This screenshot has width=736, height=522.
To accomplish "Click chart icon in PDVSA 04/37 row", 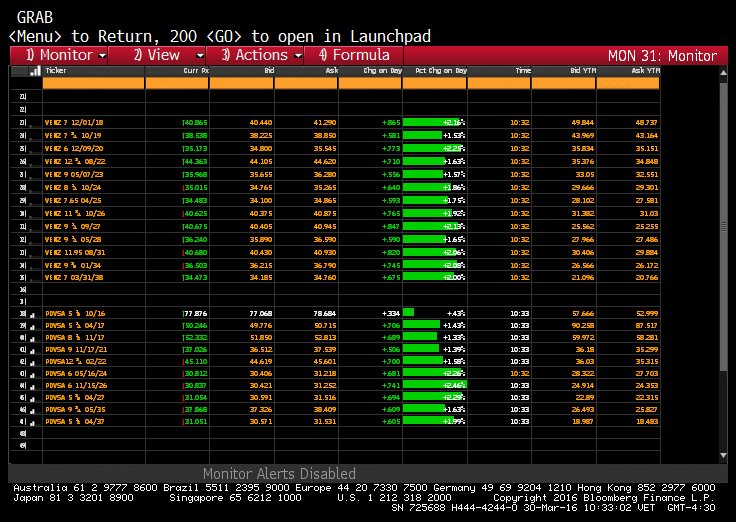I will (x=32, y=422).
